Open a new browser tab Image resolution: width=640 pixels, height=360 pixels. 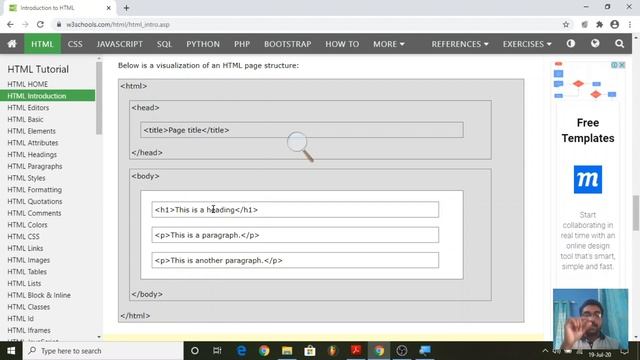pyautogui.click(x=126, y=8)
